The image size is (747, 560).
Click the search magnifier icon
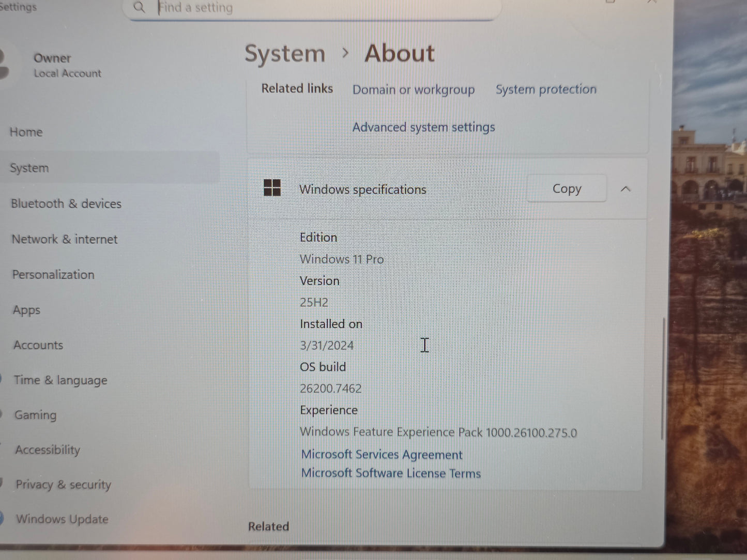[139, 8]
